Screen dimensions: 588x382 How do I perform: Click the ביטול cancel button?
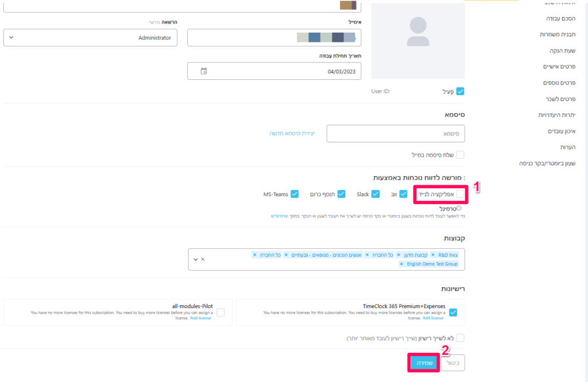(452, 362)
